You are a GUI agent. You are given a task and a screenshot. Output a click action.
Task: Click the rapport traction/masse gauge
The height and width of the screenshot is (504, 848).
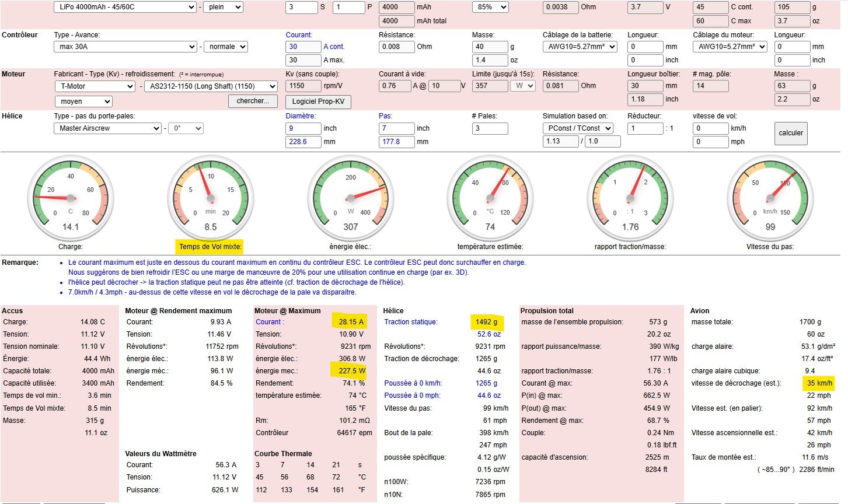tap(630, 197)
